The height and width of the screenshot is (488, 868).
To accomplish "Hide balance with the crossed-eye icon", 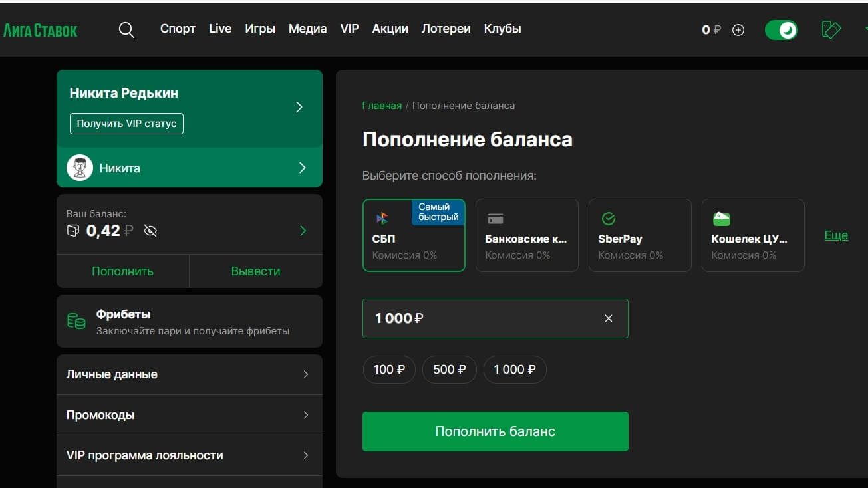I will (150, 231).
